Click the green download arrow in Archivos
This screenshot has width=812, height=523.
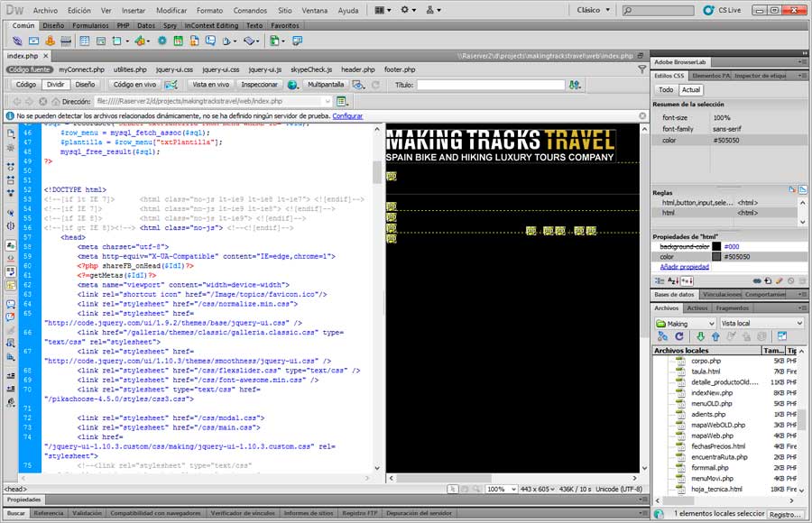[700, 336]
